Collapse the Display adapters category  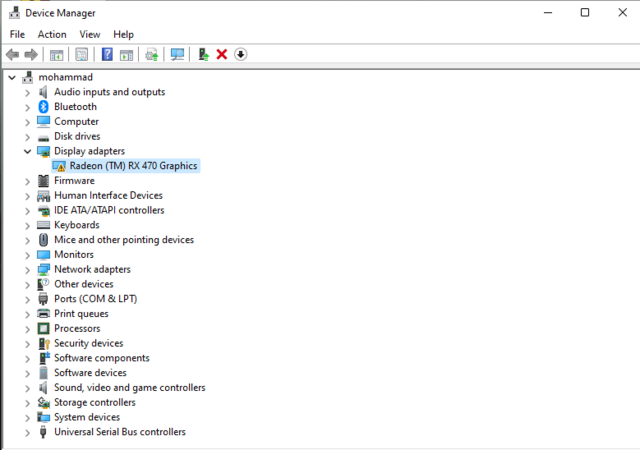pos(28,151)
